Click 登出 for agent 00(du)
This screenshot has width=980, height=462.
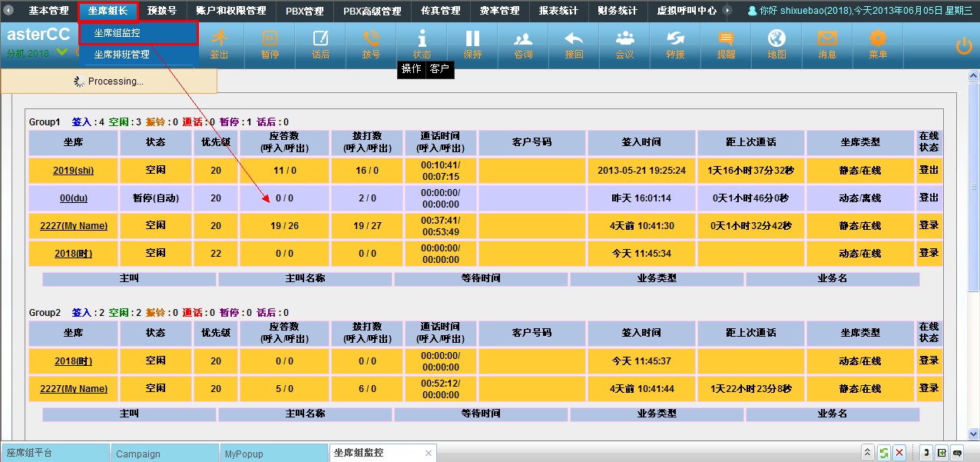[x=929, y=198]
